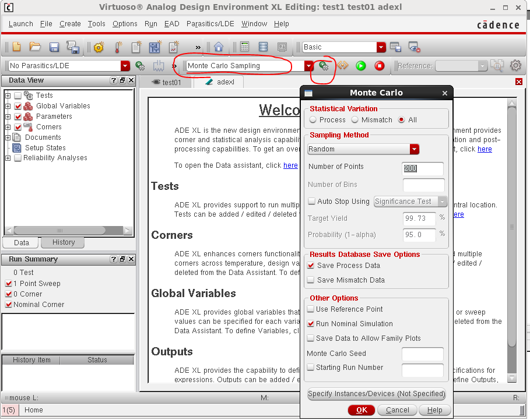Screen dimensions: 530x420
Task: Enable the Starting Run Number checkbox
Action: [x=310, y=367]
